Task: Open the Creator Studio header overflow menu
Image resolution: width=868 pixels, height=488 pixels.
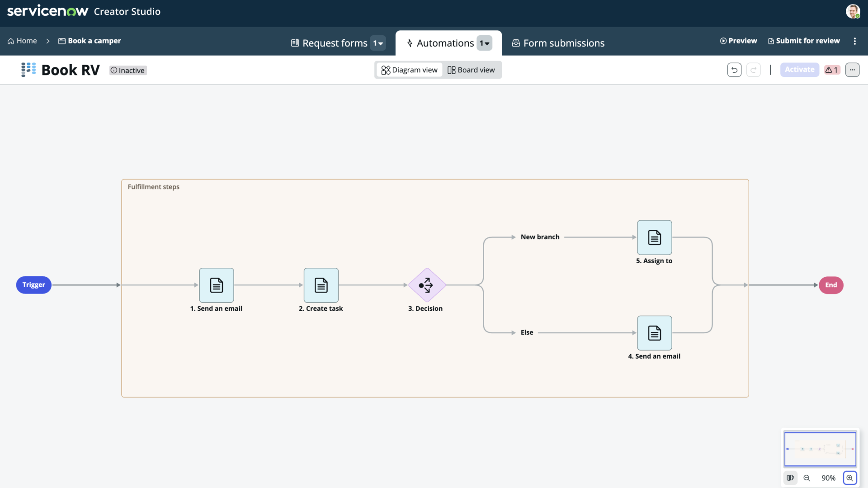Action: (855, 41)
